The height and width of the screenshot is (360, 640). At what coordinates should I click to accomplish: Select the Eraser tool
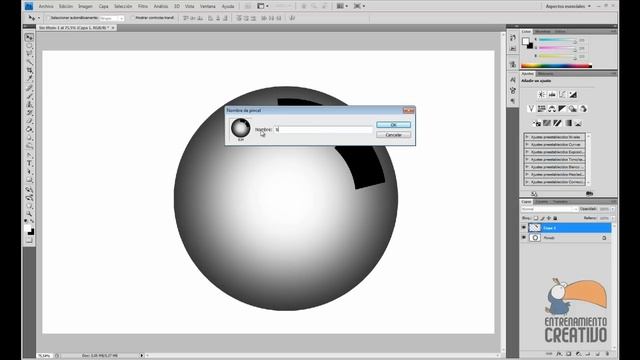[x=29, y=121]
